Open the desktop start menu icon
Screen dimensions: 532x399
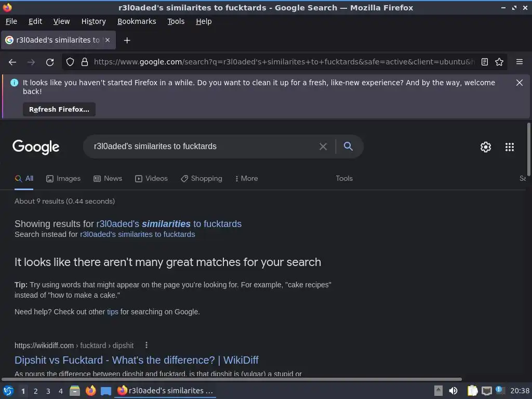pos(8,391)
